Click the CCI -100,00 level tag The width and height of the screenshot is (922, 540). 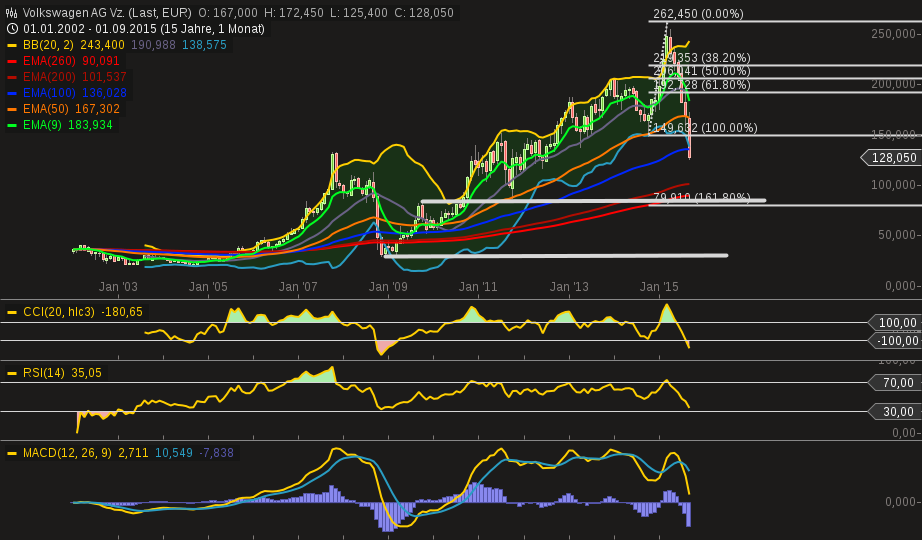pos(894,341)
